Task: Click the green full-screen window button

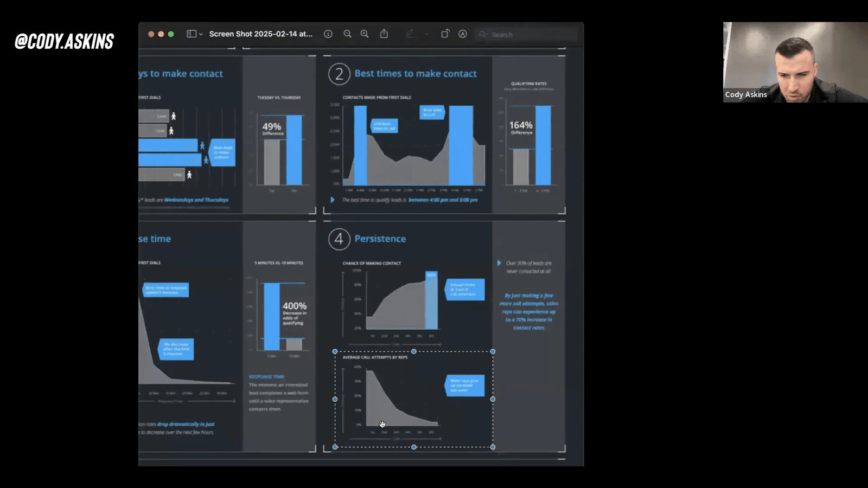Action: 171,34
